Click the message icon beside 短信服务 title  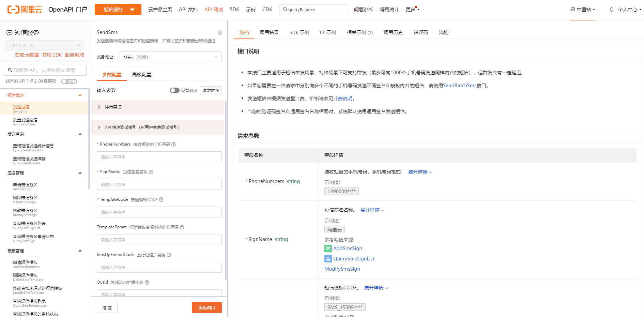pos(9,33)
